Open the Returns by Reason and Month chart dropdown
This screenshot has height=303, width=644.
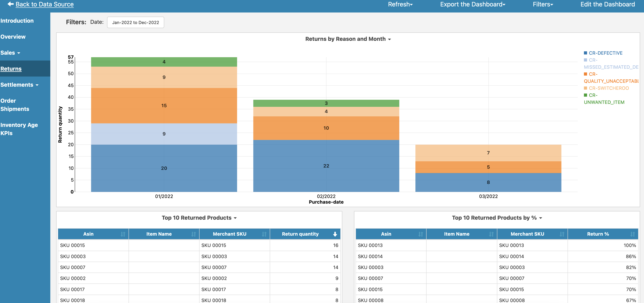pyautogui.click(x=389, y=39)
